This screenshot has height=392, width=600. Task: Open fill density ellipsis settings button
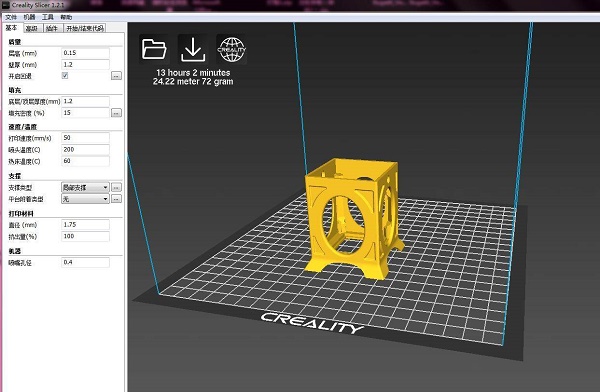[116, 113]
